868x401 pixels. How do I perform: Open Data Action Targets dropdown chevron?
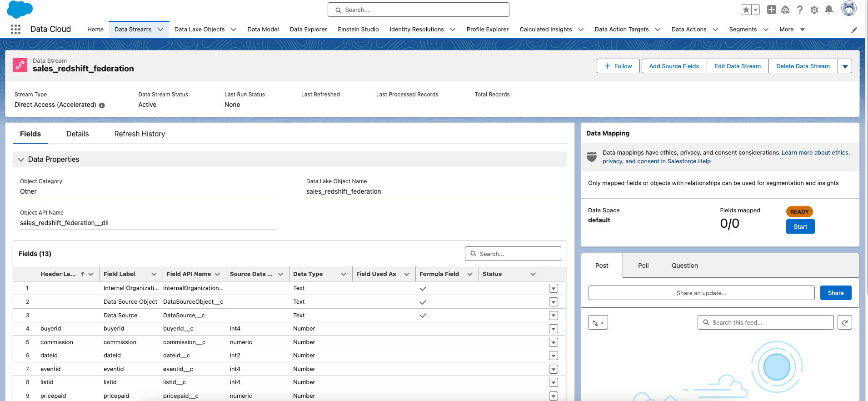click(658, 30)
